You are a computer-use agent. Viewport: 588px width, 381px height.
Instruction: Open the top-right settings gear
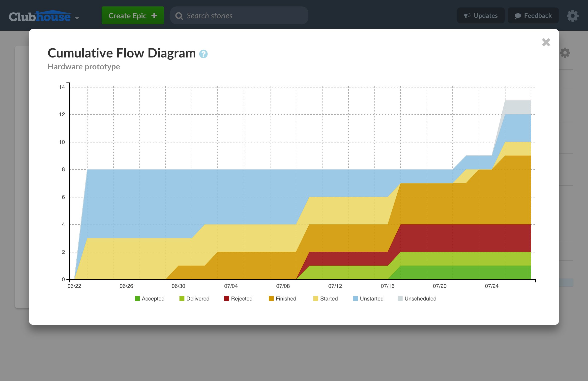point(572,16)
